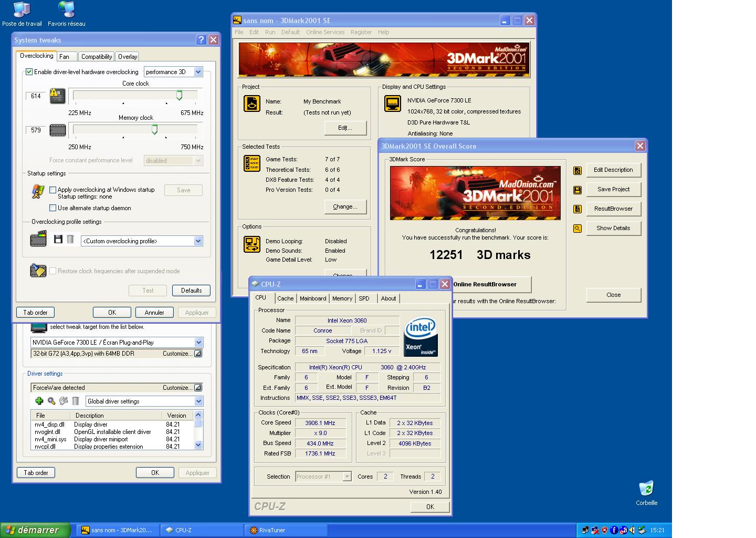Delete overclocking profile with trash icon
Image resolution: width=756 pixels, height=538 pixels.
[x=70, y=240]
